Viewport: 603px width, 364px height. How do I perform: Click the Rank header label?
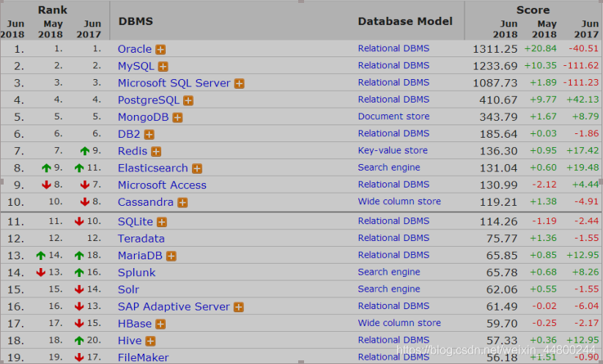[x=53, y=10]
